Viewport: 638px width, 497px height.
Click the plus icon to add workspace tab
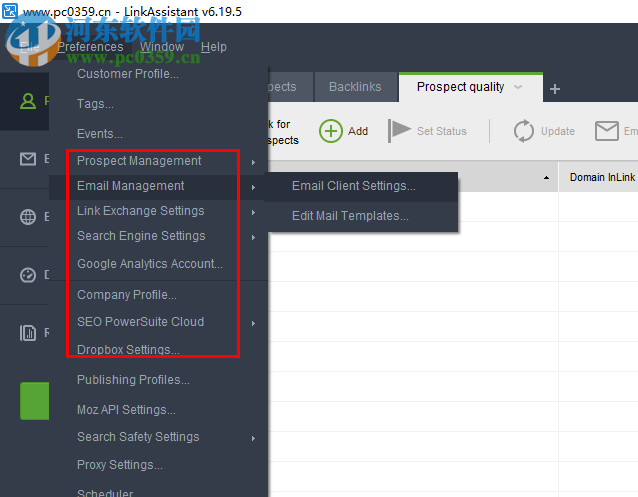click(555, 89)
